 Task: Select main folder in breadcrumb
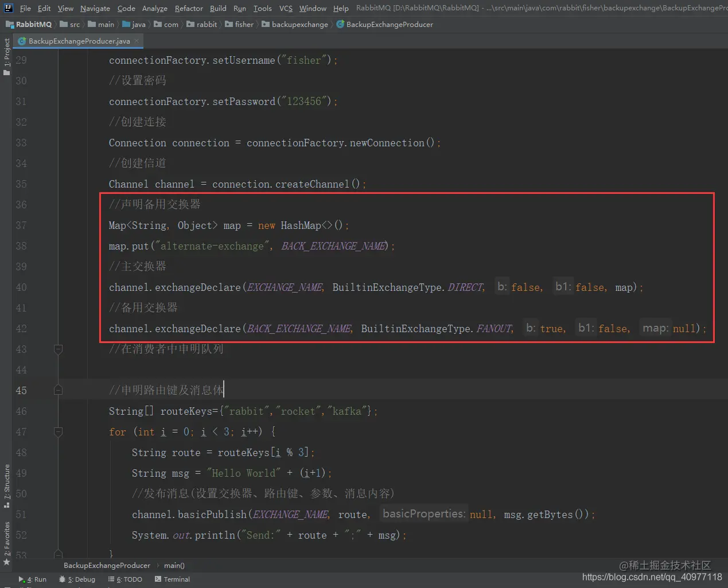(101, 25)
